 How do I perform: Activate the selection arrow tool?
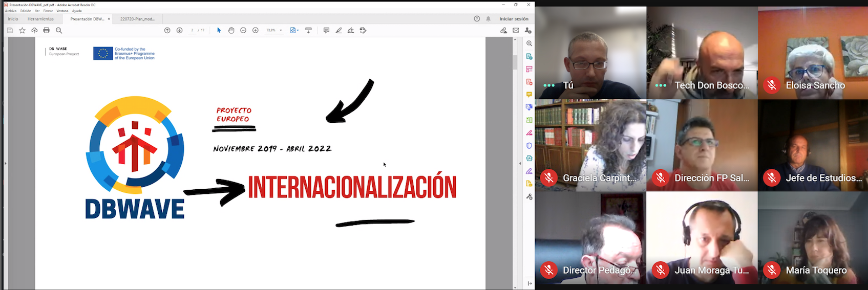(219, 31)
